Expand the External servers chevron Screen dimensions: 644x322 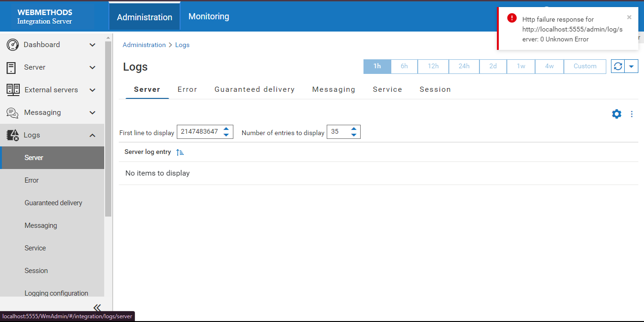pyautogui.click(x=92, y=90)
